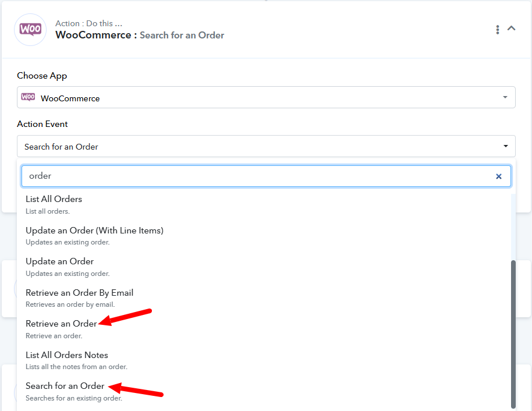Focus the action search box containing 'order'
This screenshot has width=532, height=411.
(x=256, y=176)
